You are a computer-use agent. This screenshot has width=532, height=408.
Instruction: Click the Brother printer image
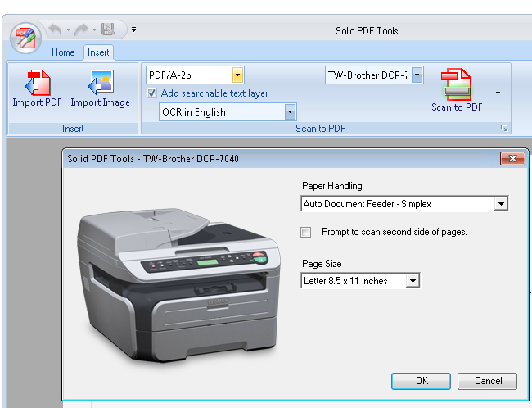tap(179, 286)
